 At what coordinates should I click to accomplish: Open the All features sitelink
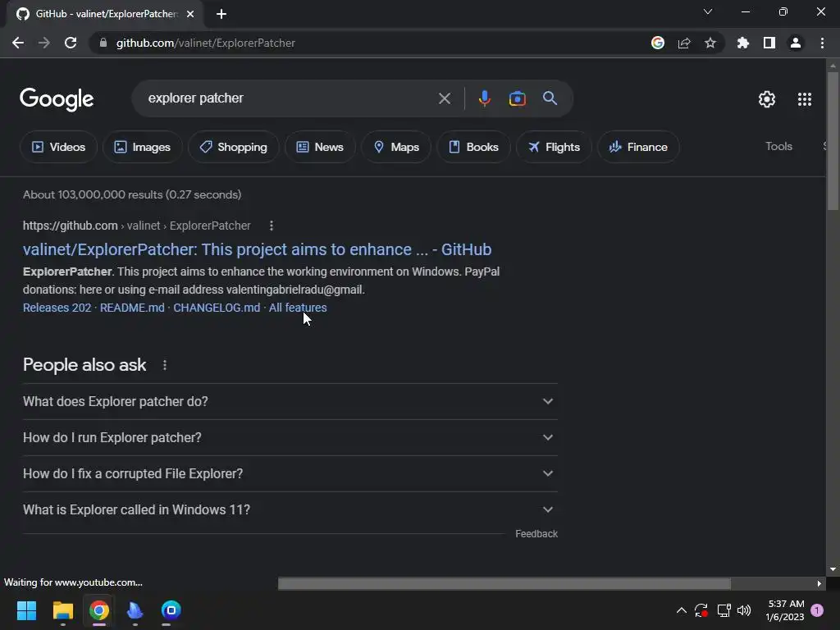pyautogui.click(x=298, y=308)
